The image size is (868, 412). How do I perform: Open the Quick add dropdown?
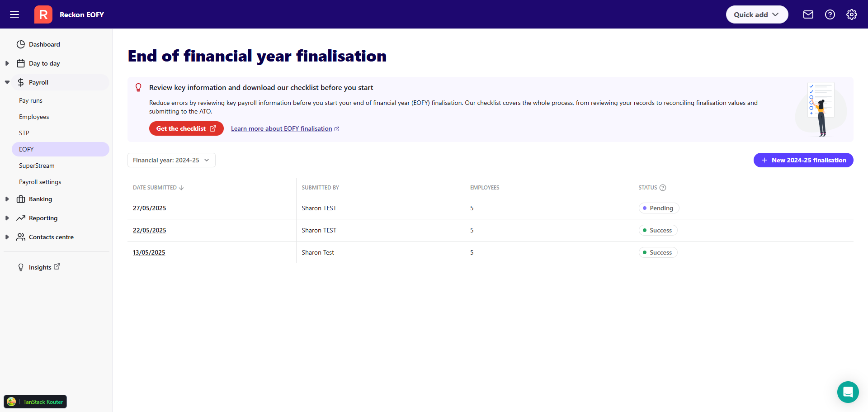[x=757, y=14]
